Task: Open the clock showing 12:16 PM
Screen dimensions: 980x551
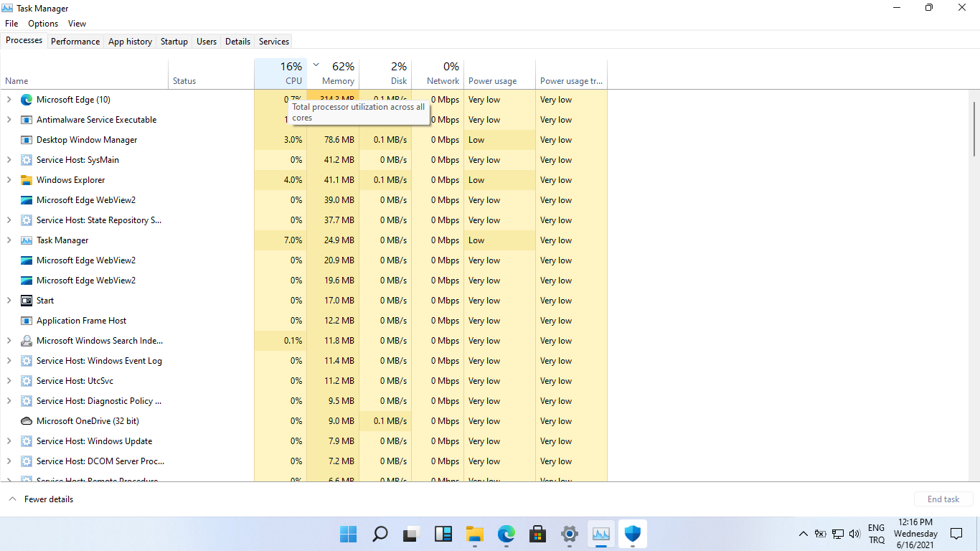Action: click(915, 534)
